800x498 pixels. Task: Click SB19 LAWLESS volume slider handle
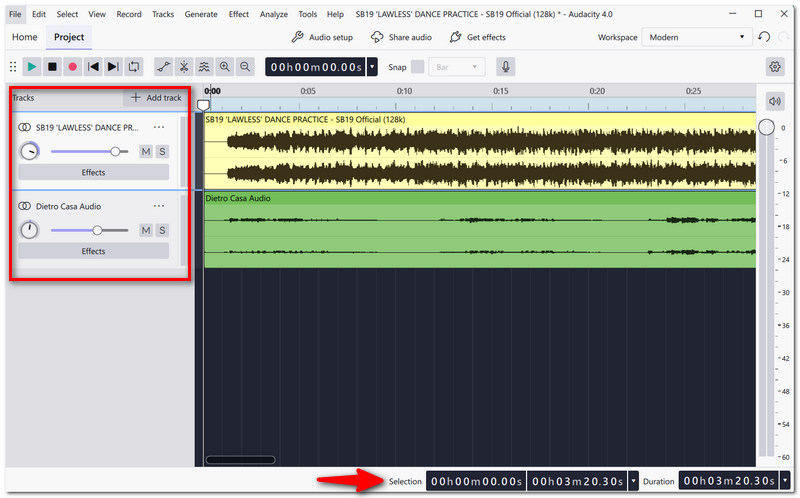pyautogui.click(x=115, y=152)
